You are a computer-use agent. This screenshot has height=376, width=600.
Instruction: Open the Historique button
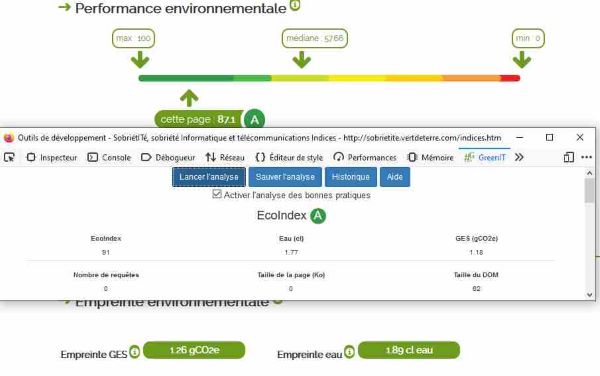coord(351,177)
